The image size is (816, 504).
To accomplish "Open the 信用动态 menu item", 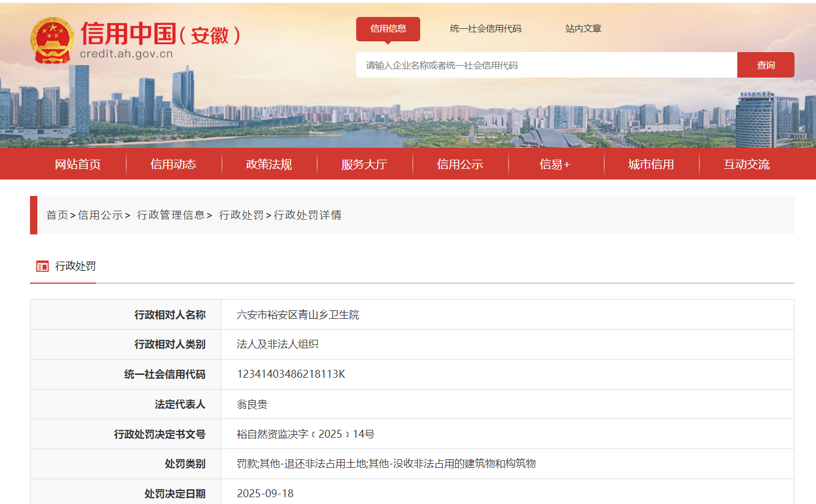I will click(x=173, y=164).
